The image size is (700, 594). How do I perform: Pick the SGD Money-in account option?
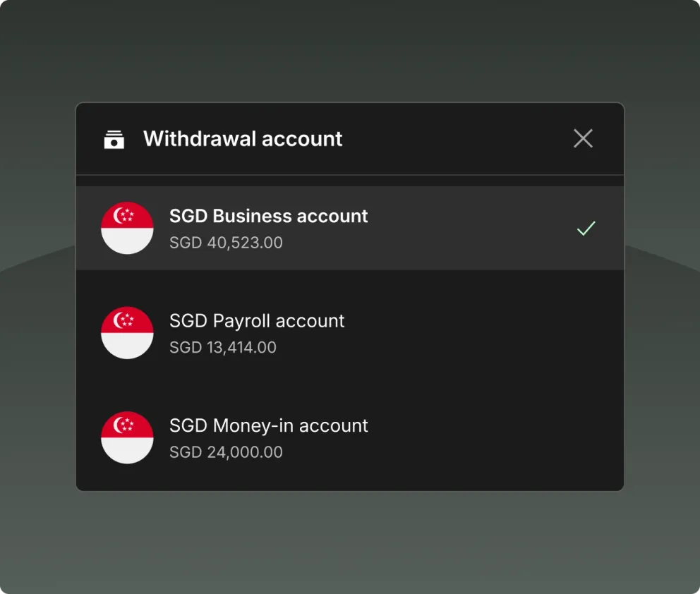[x=350, y=438]
